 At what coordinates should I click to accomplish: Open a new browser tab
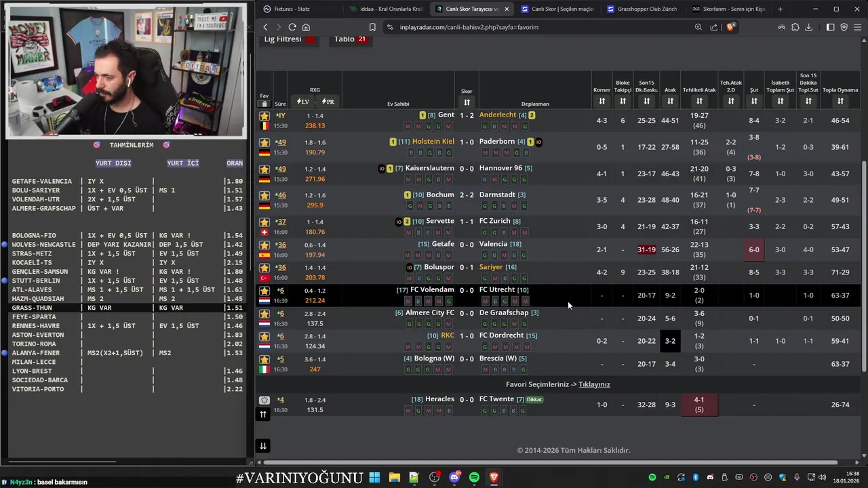[x=780, y=9]
